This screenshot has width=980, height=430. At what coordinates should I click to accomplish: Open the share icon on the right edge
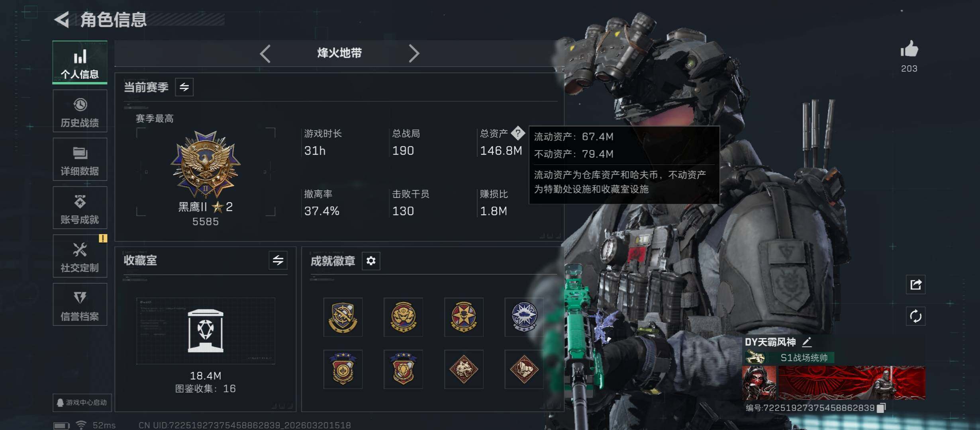point(915,284)
